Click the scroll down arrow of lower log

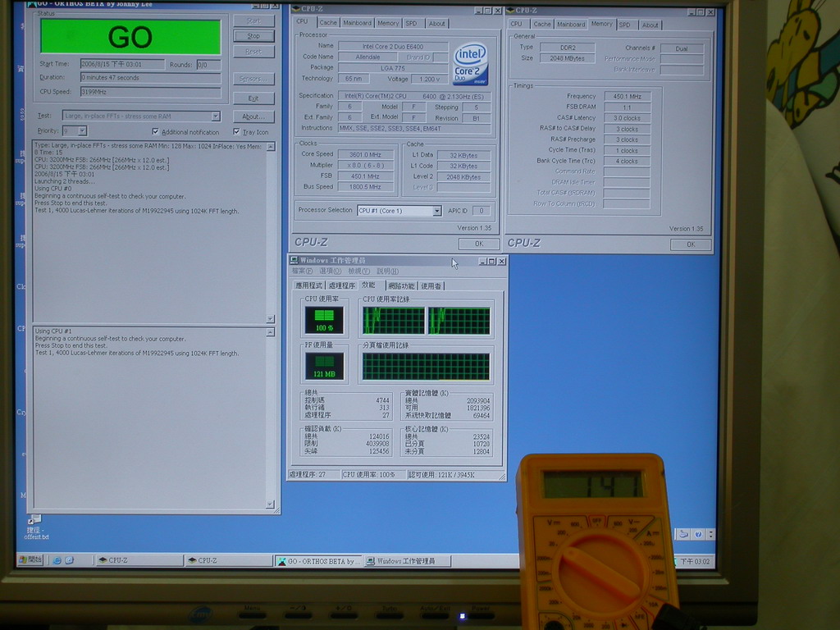click(270, 504)
